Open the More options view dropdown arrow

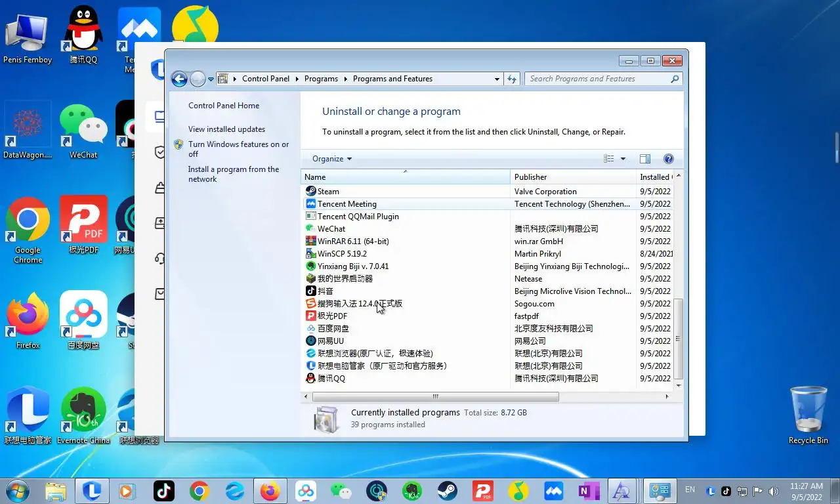(x=623, y=159)
